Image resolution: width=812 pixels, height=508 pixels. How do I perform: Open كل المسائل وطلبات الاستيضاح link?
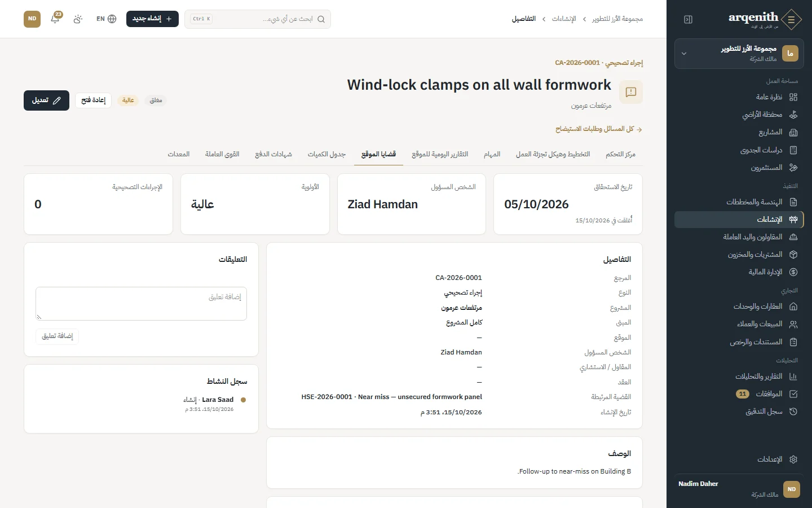pyautogui.click(x=599, y=129)
